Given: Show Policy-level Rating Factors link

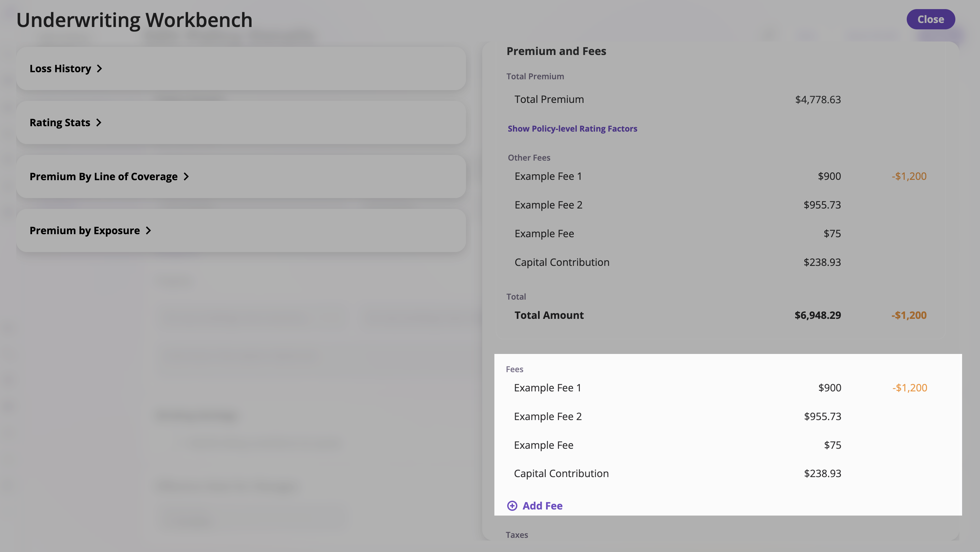Looking at the screenshot, I should click(572, 129).
